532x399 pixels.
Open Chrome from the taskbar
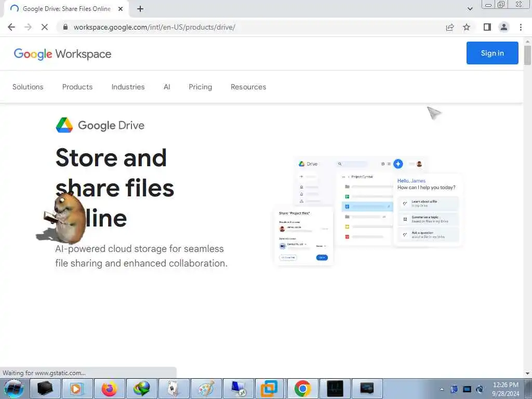click(x=303, y=389)
